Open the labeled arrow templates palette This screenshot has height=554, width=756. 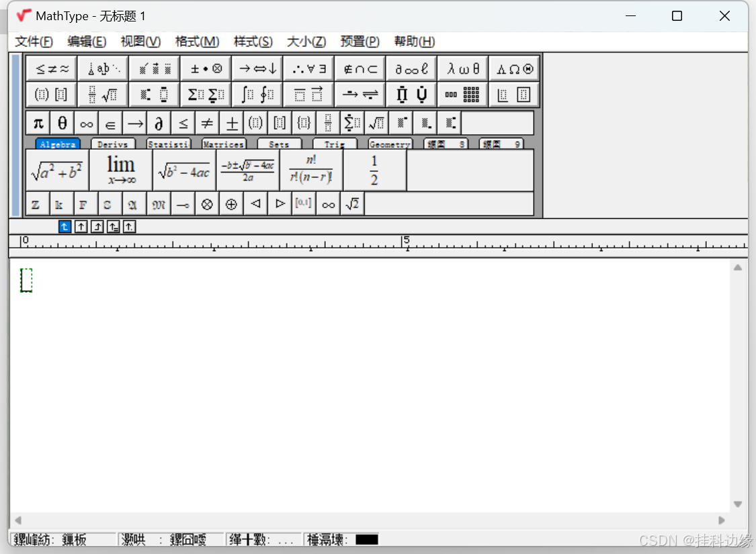(360, 95)
